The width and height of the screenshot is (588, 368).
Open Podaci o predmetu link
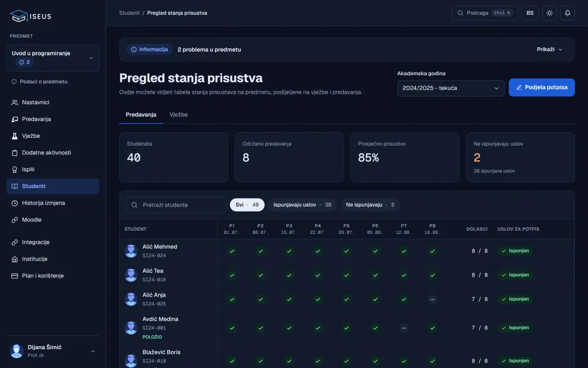tap(39, 81)
